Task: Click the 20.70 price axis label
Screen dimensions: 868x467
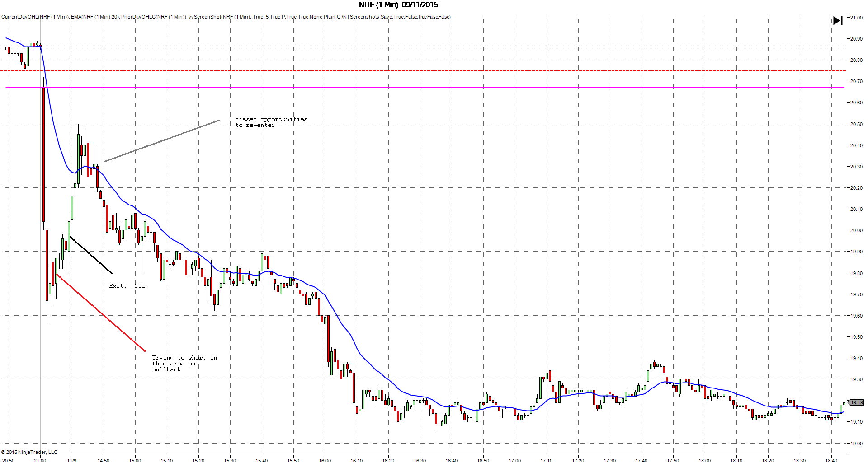Action: pyautogui.click(x=856, y=81)
